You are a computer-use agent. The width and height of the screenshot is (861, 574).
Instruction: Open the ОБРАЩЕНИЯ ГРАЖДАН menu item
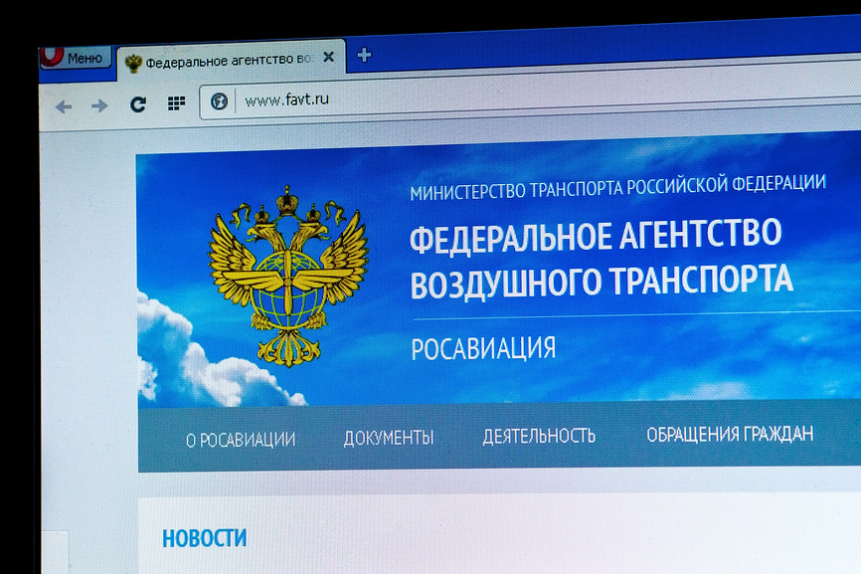(730, 434)
